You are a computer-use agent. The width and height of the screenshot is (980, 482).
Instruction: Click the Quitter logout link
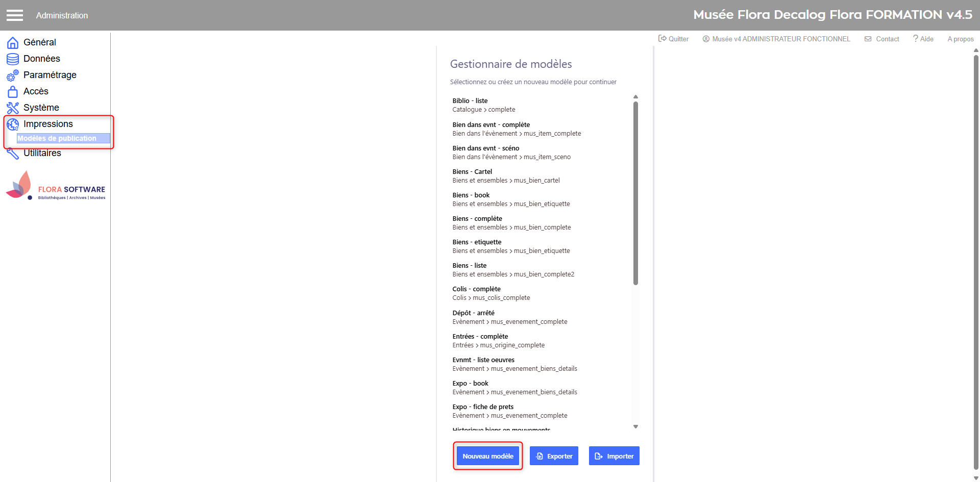[674, 39]
